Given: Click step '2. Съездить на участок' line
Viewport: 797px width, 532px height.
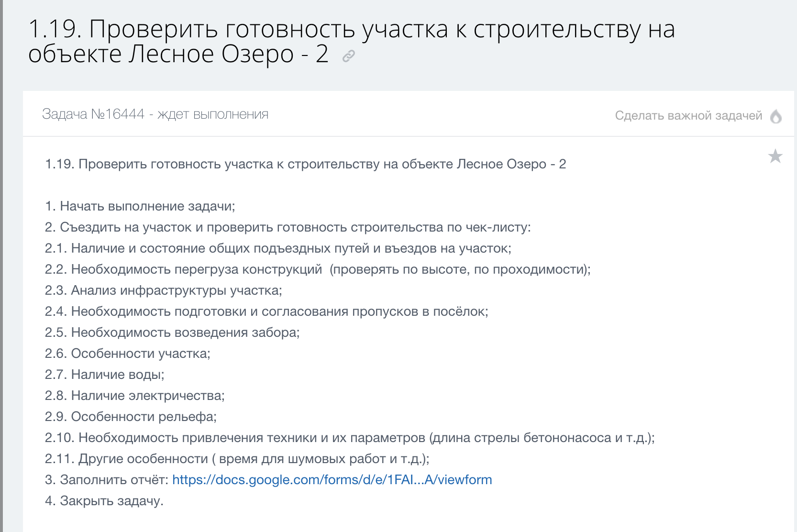Looking at the screenshot, I should click(x=288, y=227).
